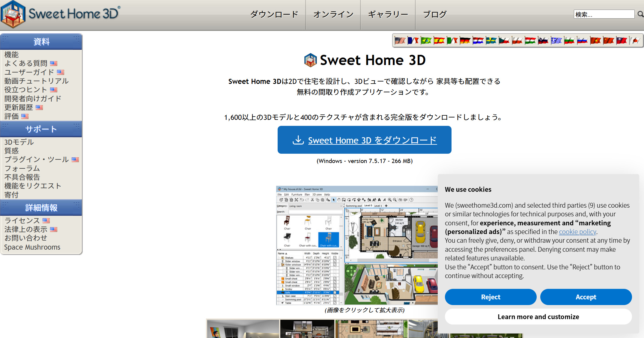
Task: Open the second gallery thumbnail, dark floor plan
Action: point(307,329)
